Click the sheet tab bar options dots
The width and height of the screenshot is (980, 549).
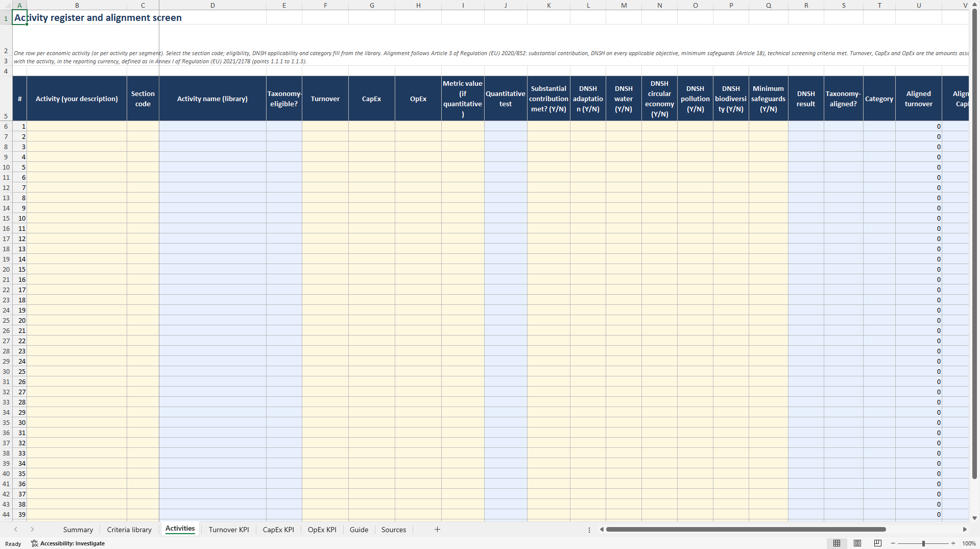[x=589, y=530]
